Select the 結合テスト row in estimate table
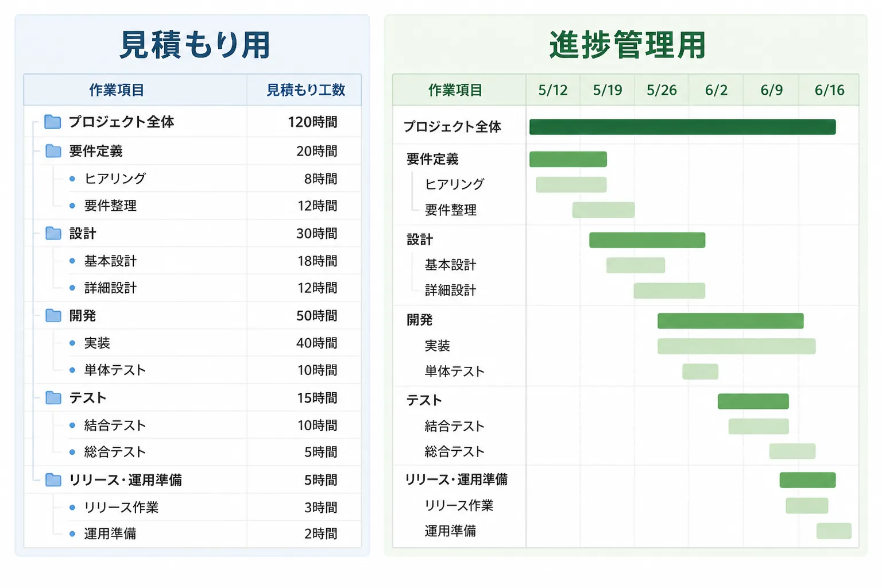The height and width of the screenshot is (588, 882). click(192, 425)
